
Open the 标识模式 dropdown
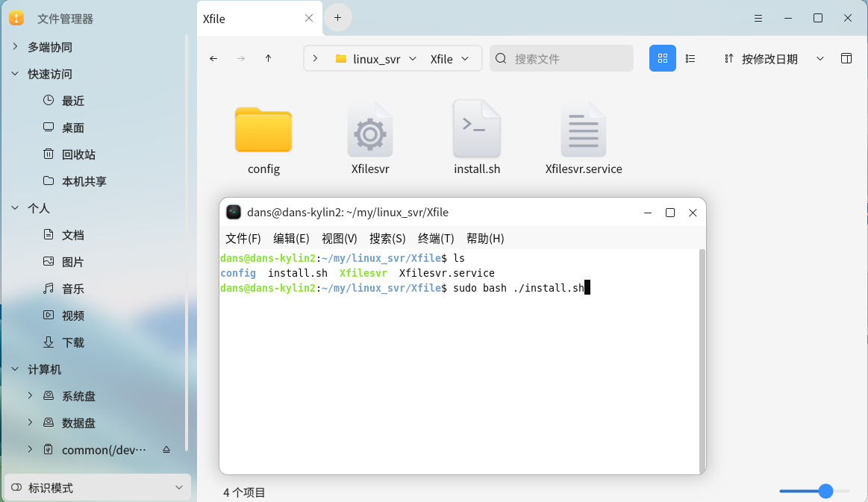(x=97, y=488)
